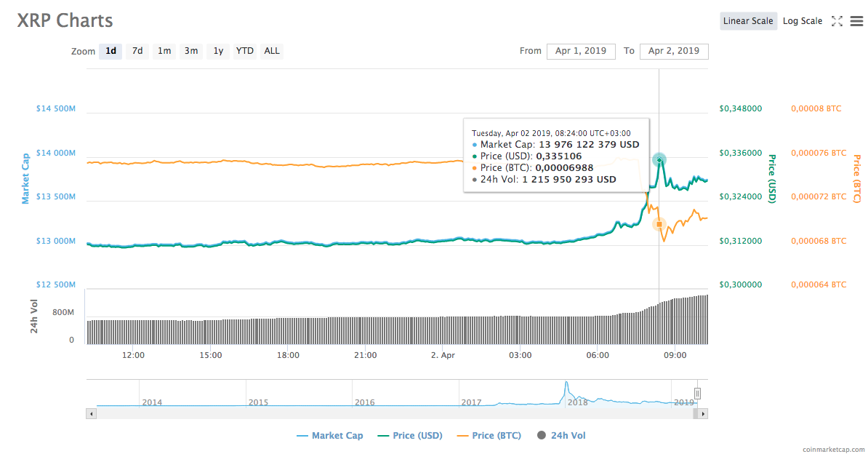Image resolution: width=868 pixels, height=454 pixels.
Task: Click the fullscreen expand icon
Action: click(837, 21)
